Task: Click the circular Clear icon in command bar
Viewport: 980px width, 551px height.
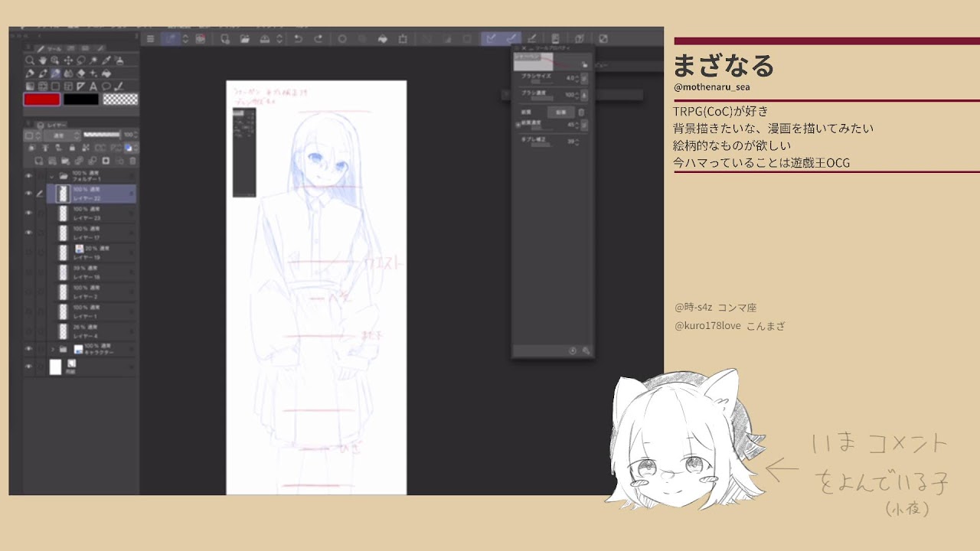Action: [342, 38]
